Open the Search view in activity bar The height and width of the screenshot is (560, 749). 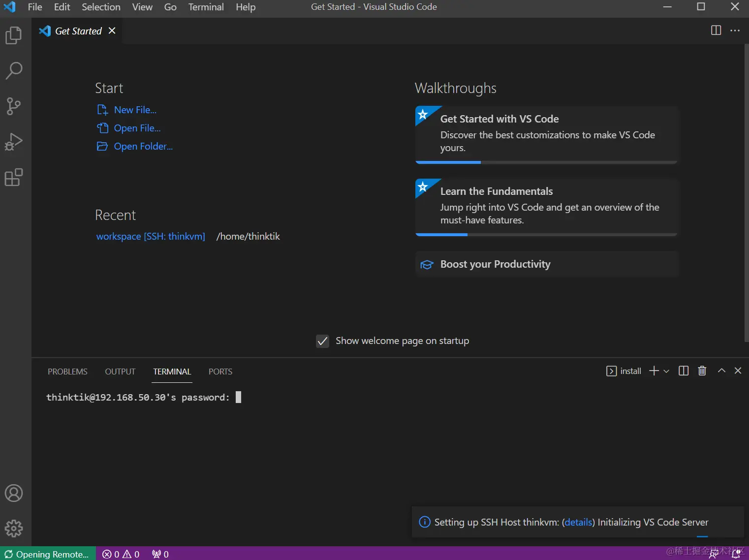pyautogui.click(x=14, y=71)
